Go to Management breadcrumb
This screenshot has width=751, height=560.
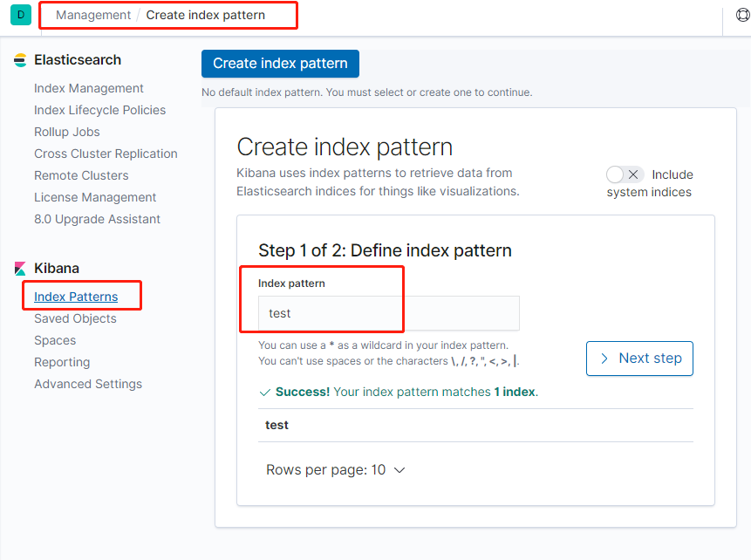[93, 15]
